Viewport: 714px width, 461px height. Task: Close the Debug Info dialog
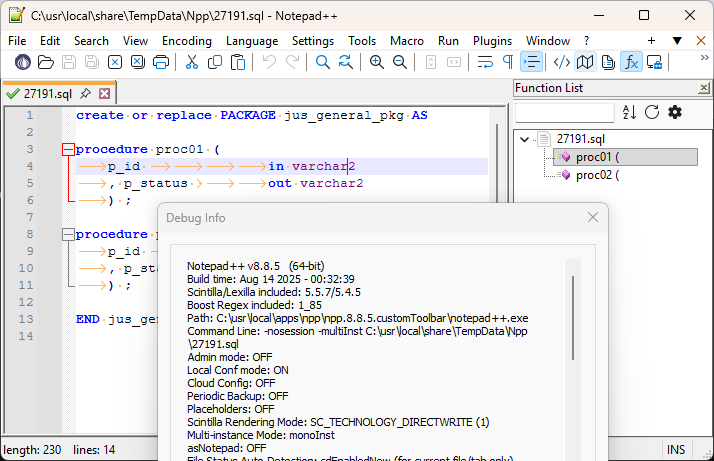coord(592,217)
